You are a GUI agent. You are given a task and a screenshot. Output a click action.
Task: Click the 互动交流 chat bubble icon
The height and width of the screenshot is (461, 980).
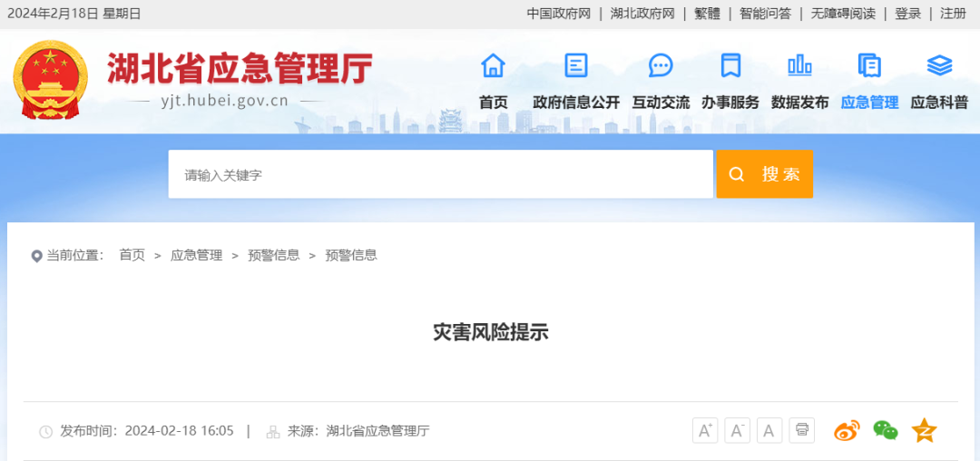coord(661,65)
